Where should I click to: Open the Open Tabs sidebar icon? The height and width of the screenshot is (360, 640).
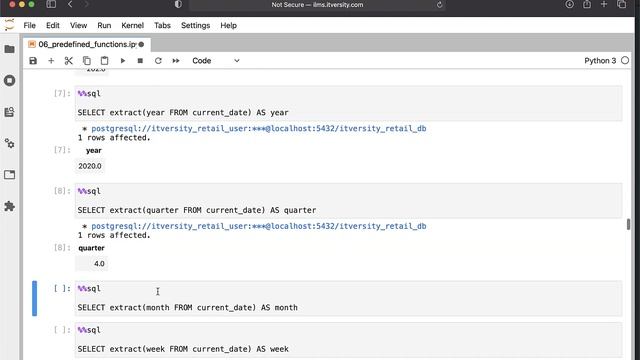pyautogui.click(x=9, y=175)
